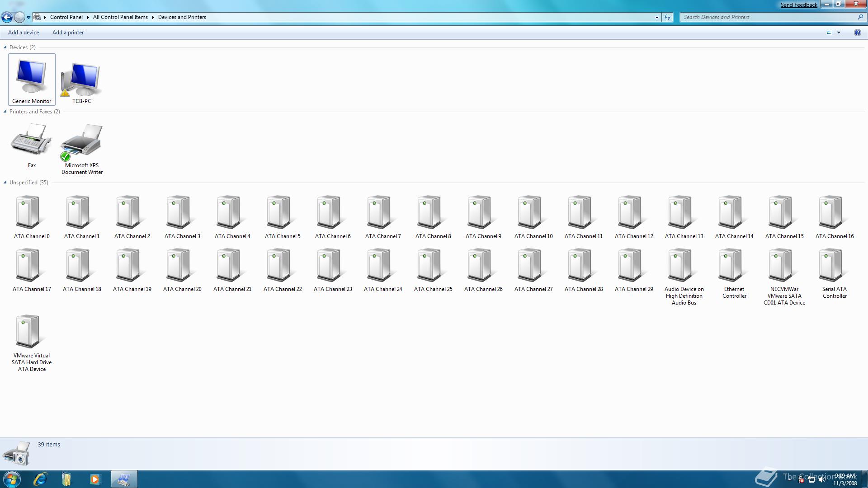Click the search magnifier icon
Viewport: 868px width, 488px height.
click(x=860, y=17)
